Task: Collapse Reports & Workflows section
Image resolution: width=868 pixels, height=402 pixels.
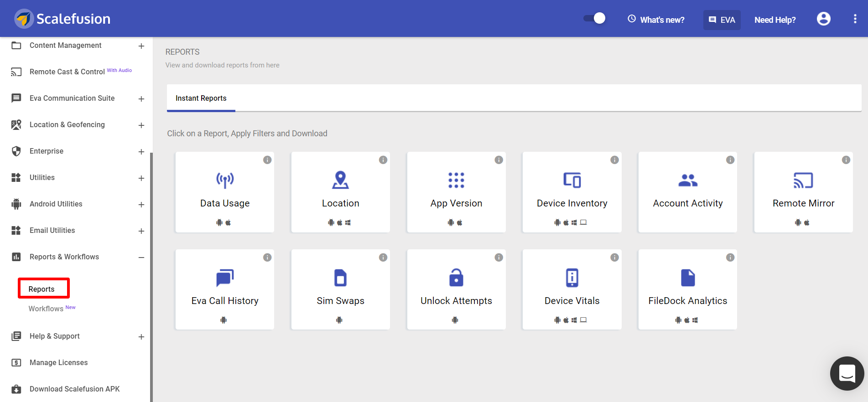Action: (141, 258)
